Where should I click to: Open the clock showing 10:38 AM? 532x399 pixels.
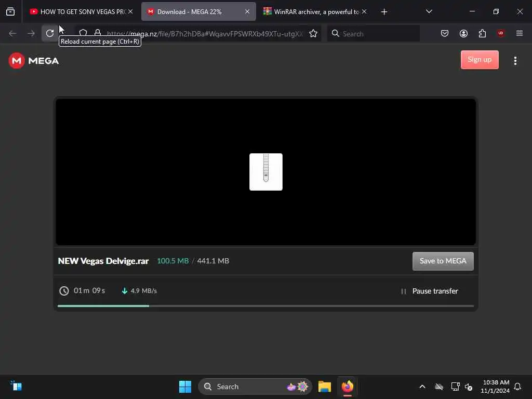point(495,387)
